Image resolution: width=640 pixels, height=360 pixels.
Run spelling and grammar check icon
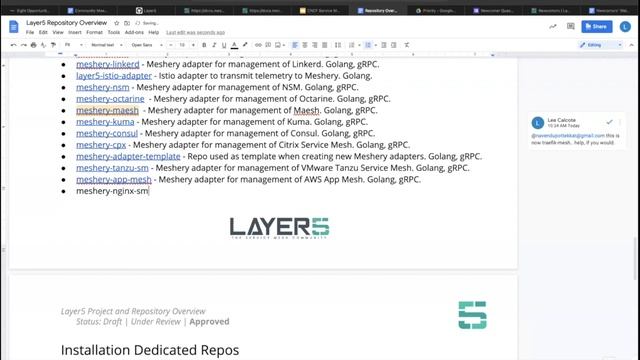(43, 45)
